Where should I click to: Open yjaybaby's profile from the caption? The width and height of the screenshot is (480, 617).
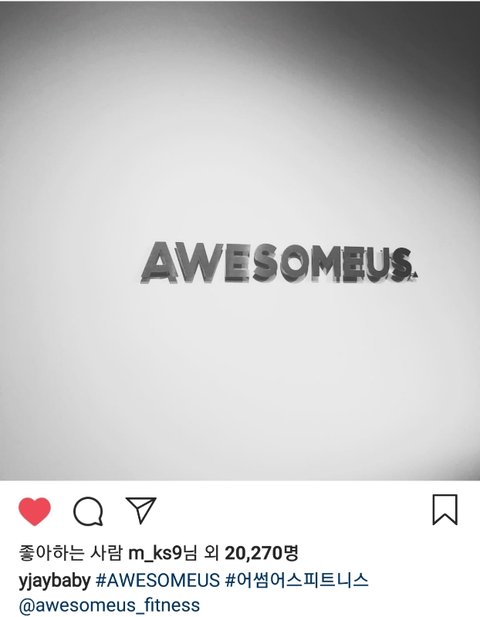click(x=55, y=581)
